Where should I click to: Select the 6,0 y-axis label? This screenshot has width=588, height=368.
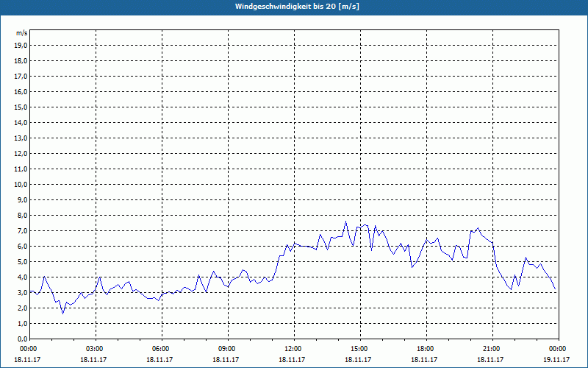pyautogui.click(x=23, y=247)
